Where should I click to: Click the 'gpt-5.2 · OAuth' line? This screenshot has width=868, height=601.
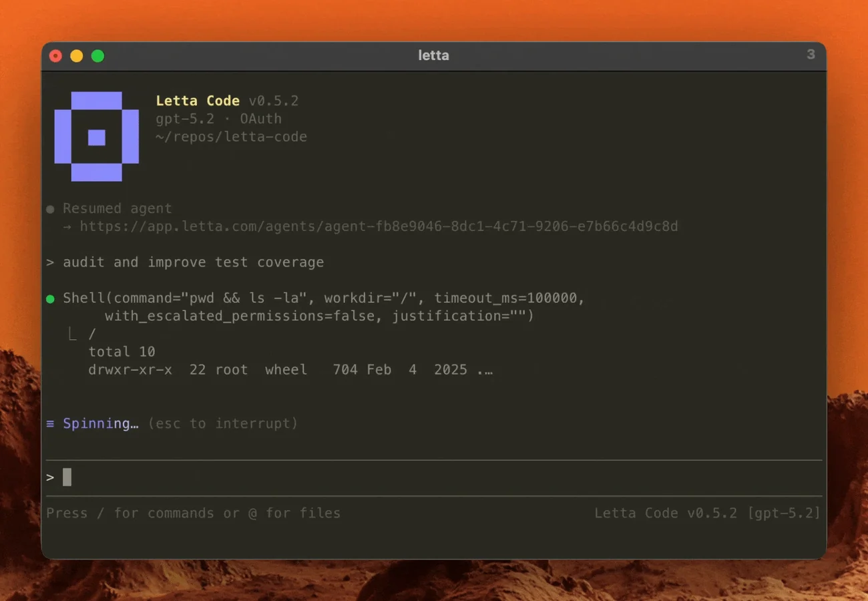(x=218, y=119)
